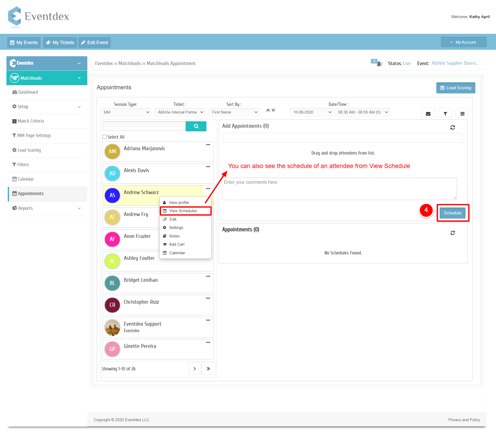Open the 10-06-2020 date dropdown

pos(312,112)
